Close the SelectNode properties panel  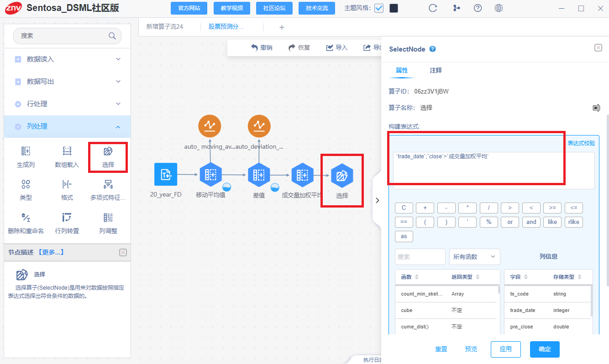(598, 48)
